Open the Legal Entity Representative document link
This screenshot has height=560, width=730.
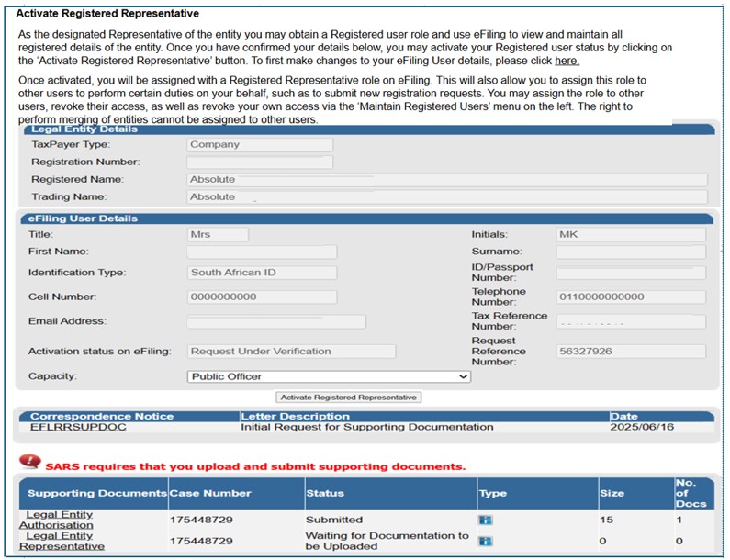[x=62, y=541]
